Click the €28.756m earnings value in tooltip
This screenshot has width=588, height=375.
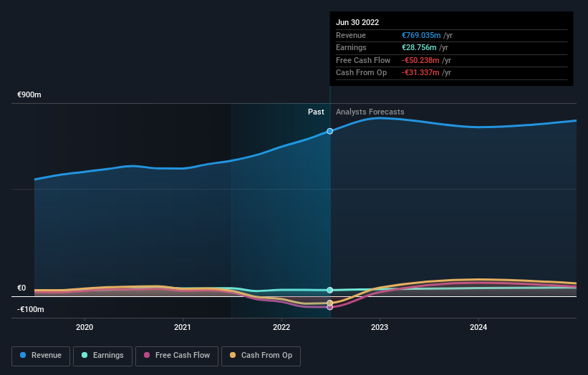tap(419, 47)
